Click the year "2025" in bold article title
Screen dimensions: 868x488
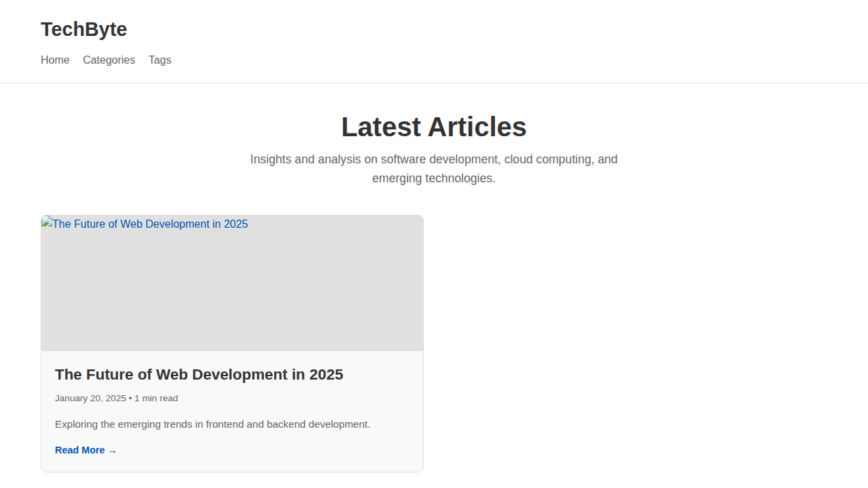[x=326, y=374]
